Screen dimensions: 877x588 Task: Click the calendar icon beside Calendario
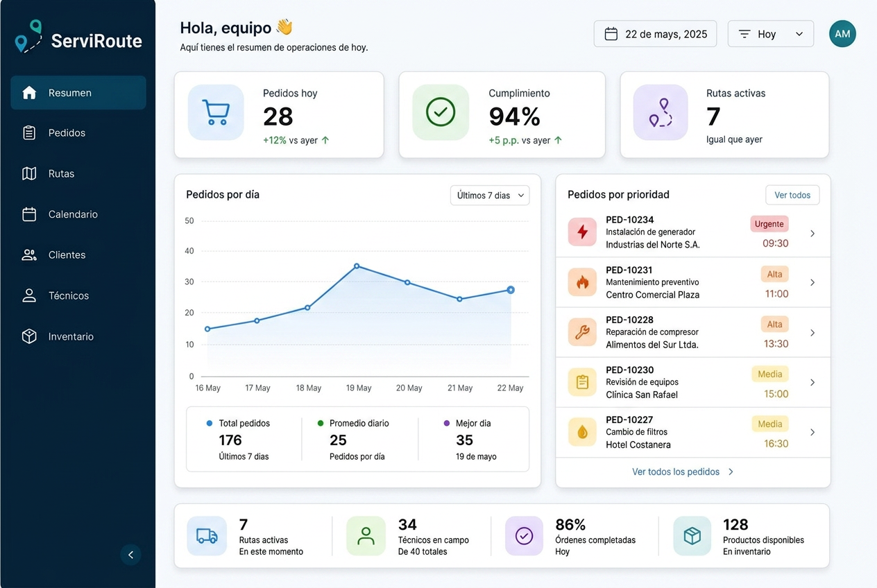click(x=29, y=214)
